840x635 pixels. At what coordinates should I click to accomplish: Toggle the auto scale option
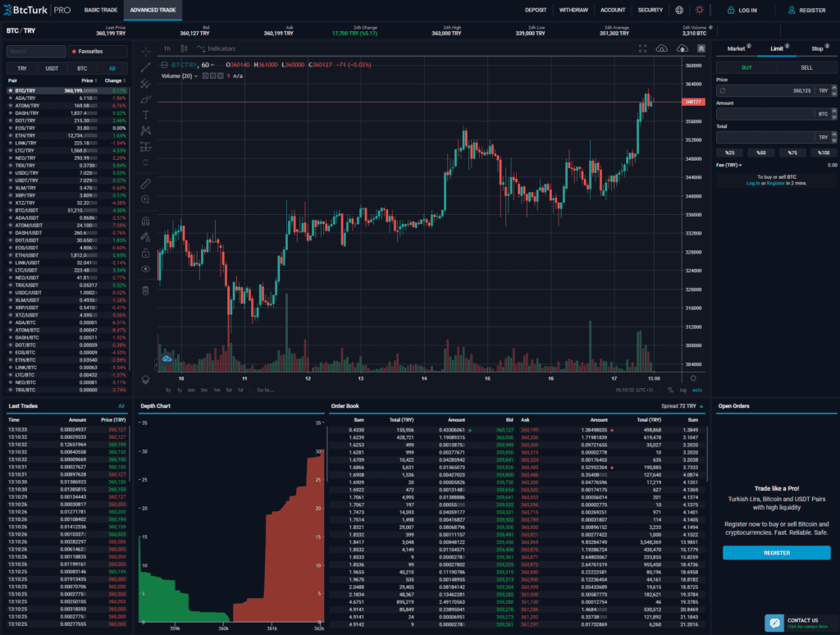point(697,391)
